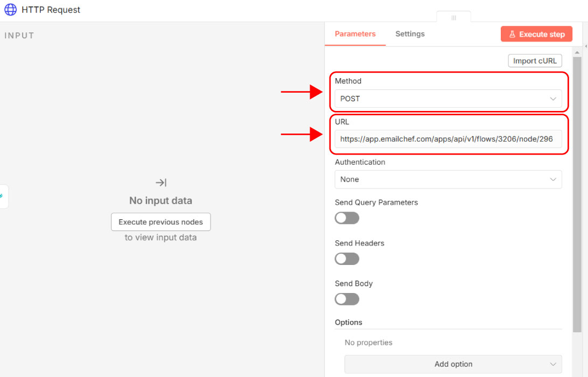Click the small collapse arrow at far right edge

pyautogui.click(x=585, y=47)
